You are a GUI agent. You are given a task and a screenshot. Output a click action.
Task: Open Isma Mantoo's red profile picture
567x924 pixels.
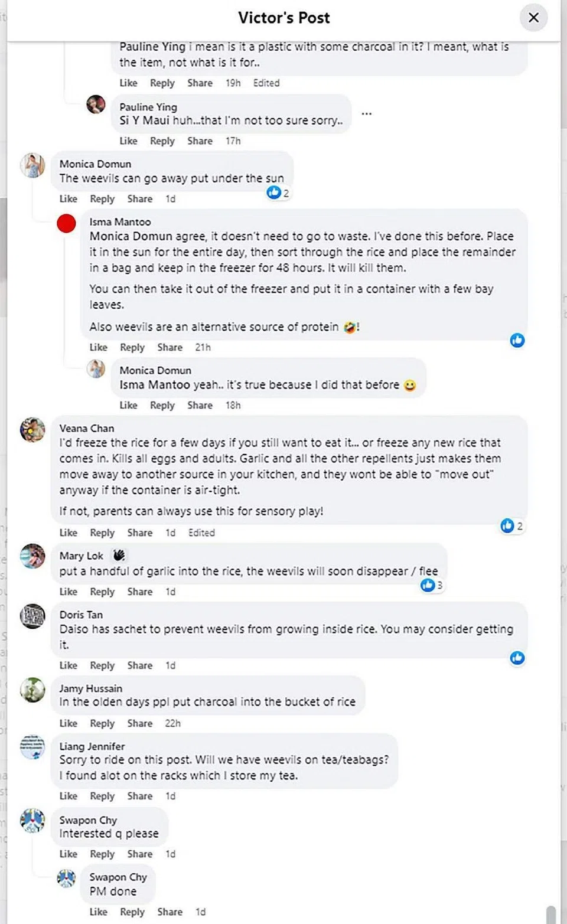66,223
